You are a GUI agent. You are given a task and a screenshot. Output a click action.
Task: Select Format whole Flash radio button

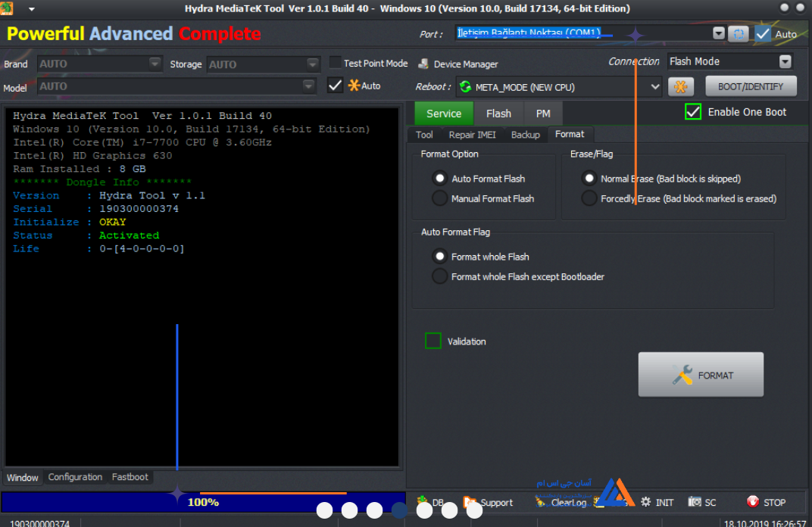pyautogui.click(x=439, y=257)
